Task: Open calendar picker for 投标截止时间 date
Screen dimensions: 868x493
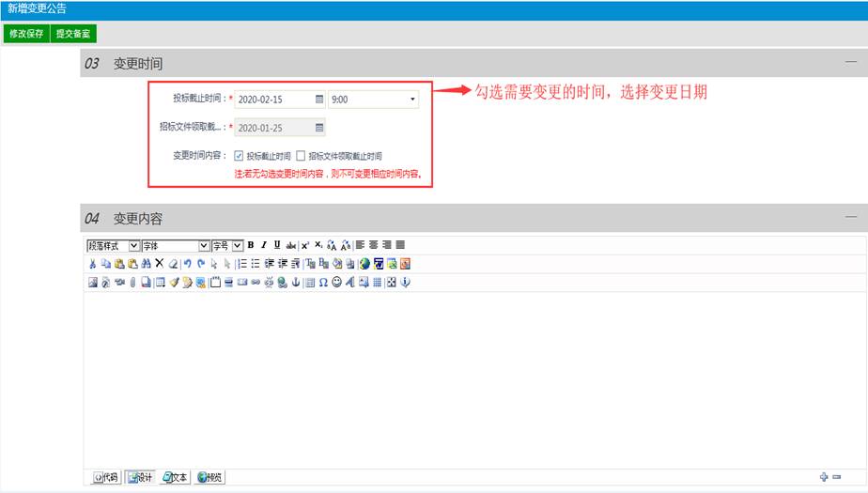Action: pos(318,99)
